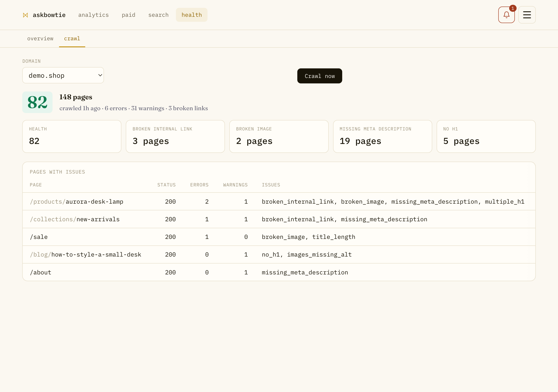Click the errors count 2 for aurora-desk-lamp
This screenshot has height=392, width=558.
[207, 202]
